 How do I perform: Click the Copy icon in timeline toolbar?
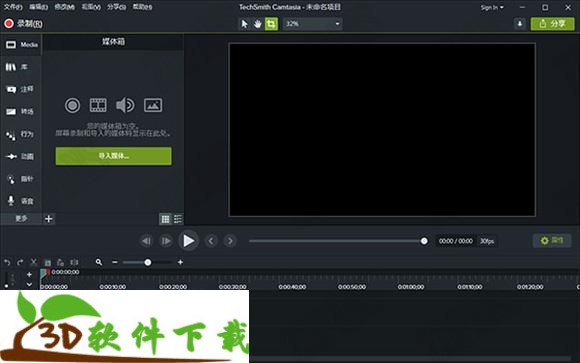tap(47, 263)
